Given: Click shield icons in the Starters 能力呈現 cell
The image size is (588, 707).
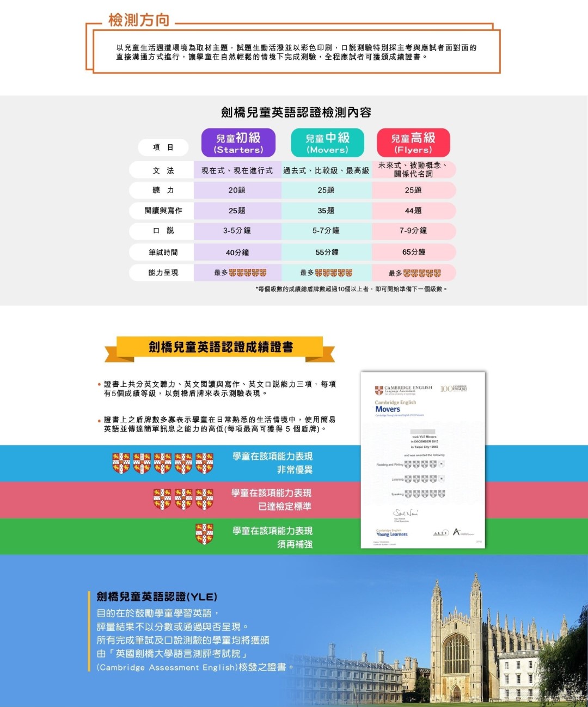Looking at the screenshot, I should 248,273.
